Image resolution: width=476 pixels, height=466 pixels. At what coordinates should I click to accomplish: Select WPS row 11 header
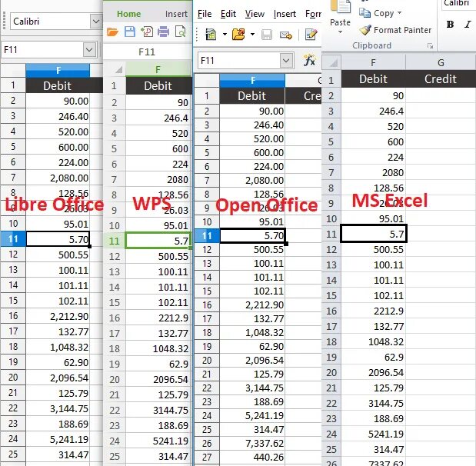point(114,241)
